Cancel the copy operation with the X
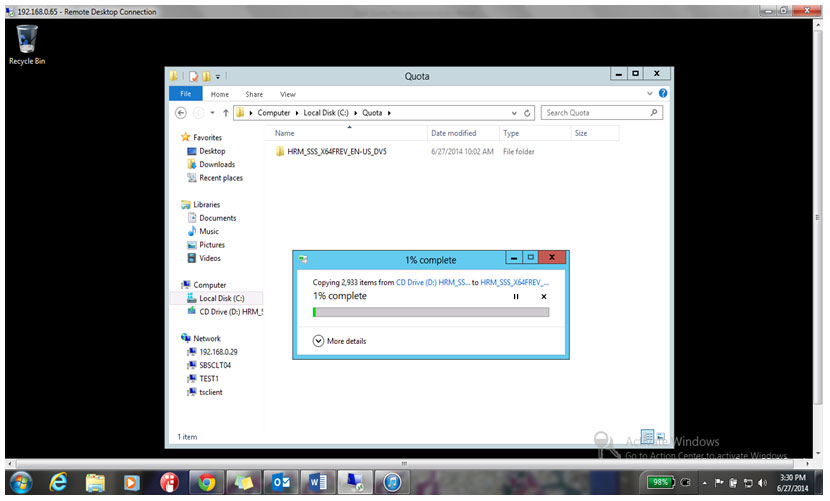830x501 pixels. coord(544,297)
